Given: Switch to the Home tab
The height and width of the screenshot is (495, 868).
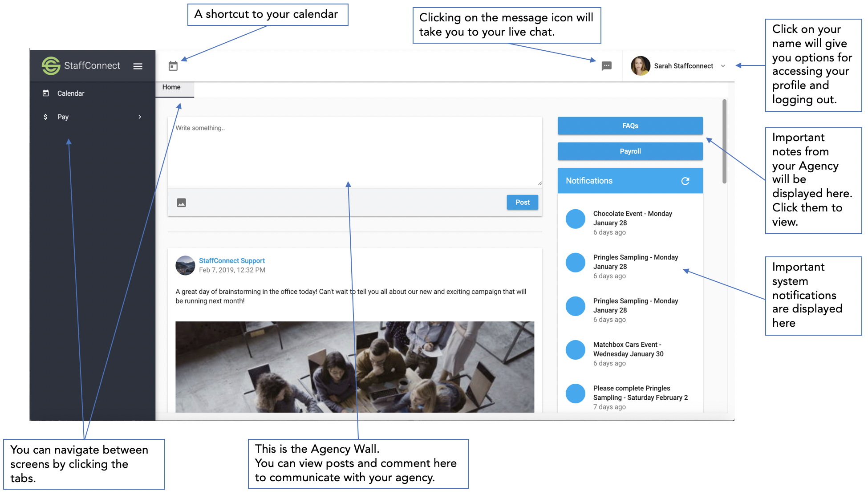Looking at the screenshot, I should (171, 87).
